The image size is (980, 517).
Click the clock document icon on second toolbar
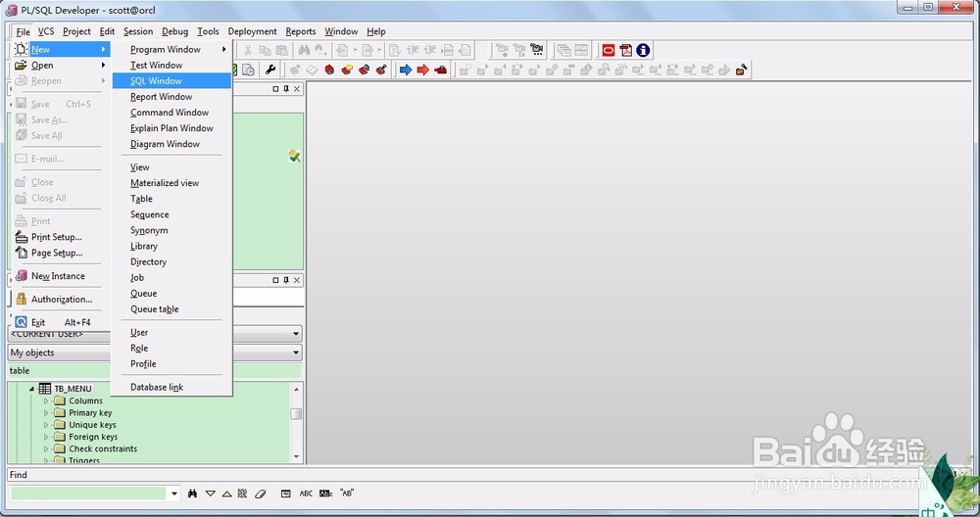248,70
